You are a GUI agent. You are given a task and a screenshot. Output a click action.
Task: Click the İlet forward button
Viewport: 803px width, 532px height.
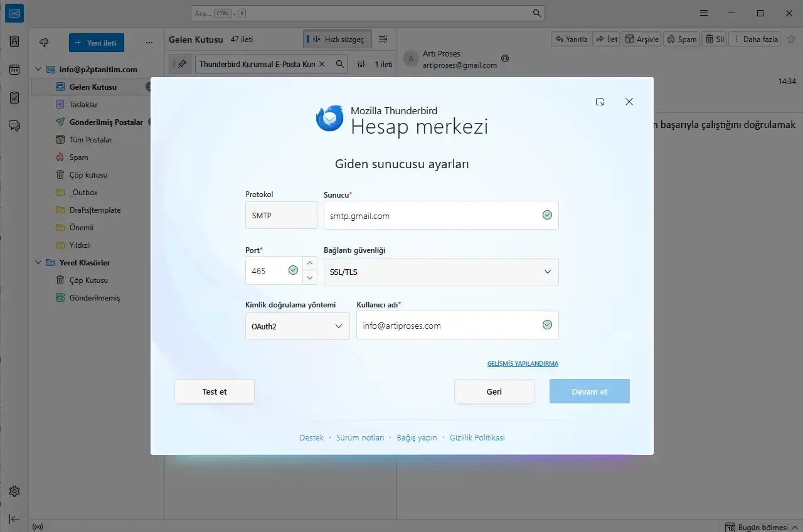[607, 39]
